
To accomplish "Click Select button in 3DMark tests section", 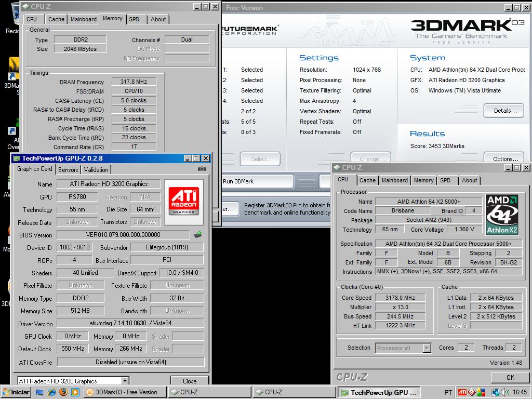I will pyautogui.click(x=260, y=159).
